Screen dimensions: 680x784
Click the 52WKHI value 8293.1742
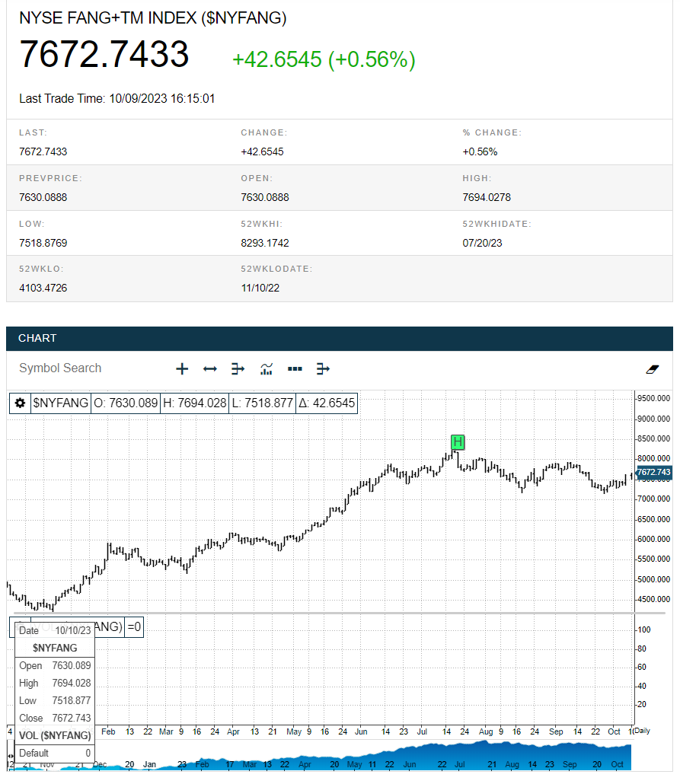point(265,243)
